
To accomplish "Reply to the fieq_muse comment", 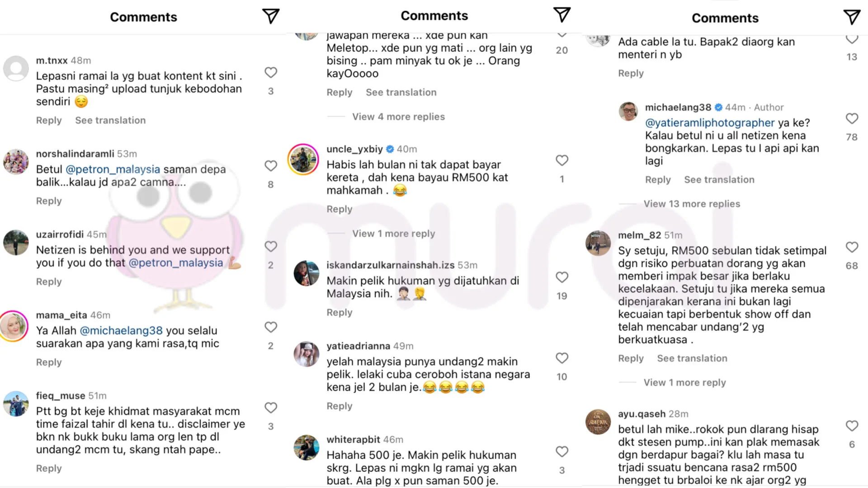I will point(49,469).
